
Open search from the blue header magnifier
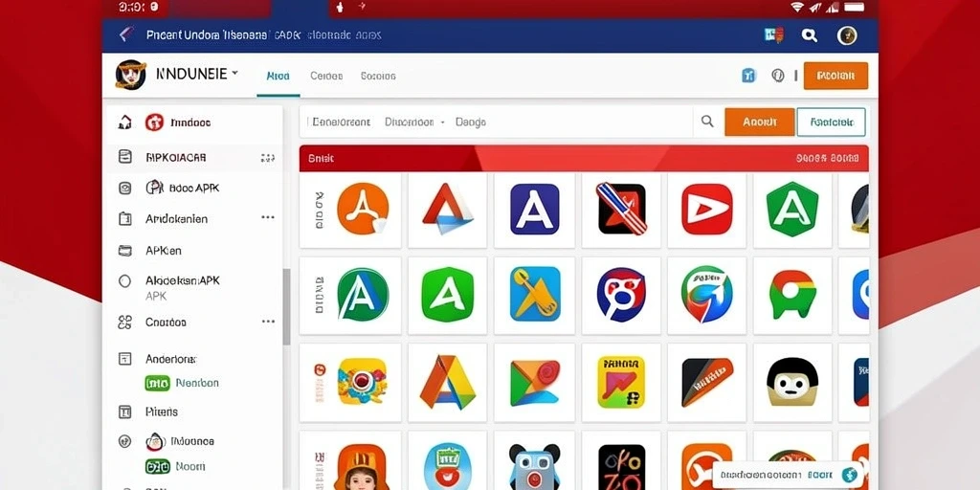(810, 35)
